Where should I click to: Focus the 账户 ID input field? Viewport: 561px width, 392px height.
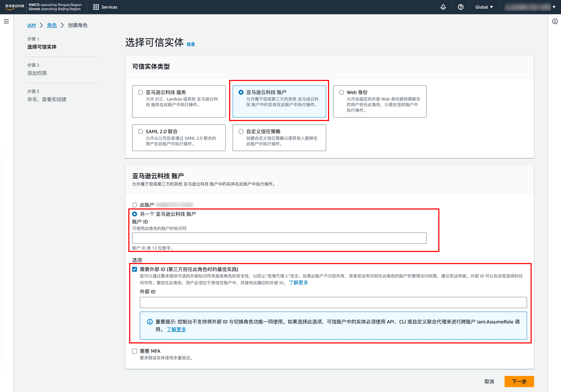tap(279, 238)
